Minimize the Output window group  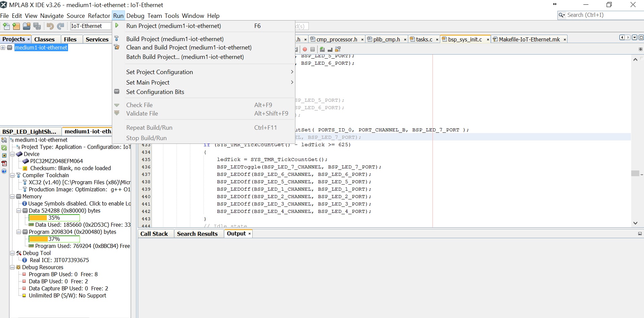640,234
